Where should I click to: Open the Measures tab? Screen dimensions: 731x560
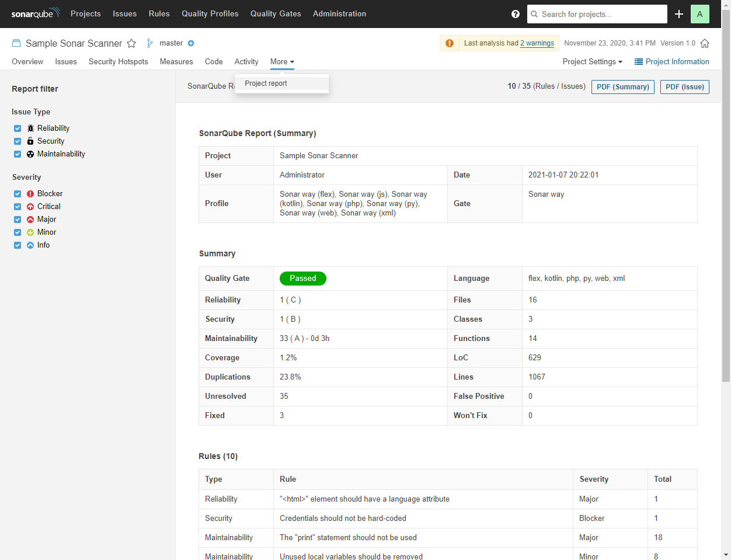tap(176, 62)
